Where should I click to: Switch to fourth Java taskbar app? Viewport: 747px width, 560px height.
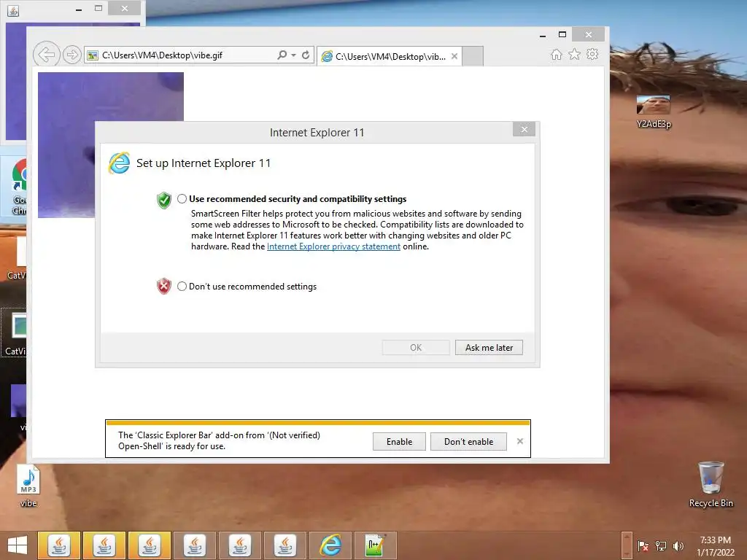[x=194, y=545]
